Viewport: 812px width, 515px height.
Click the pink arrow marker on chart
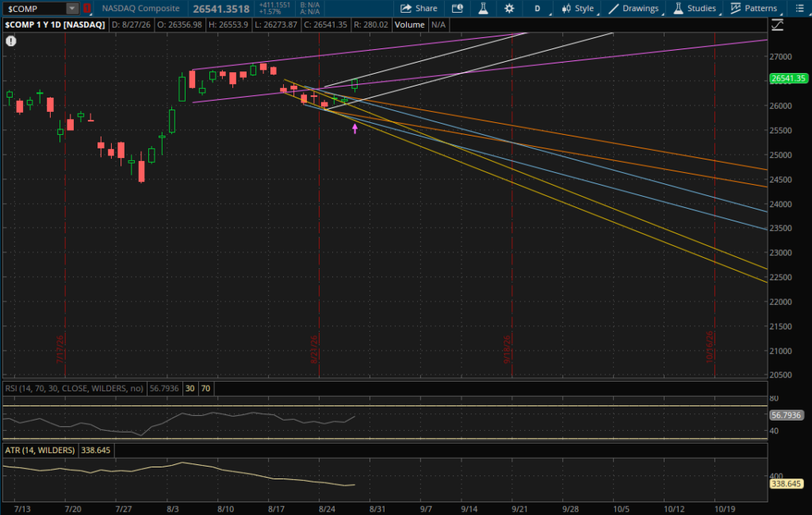point(354,128)
